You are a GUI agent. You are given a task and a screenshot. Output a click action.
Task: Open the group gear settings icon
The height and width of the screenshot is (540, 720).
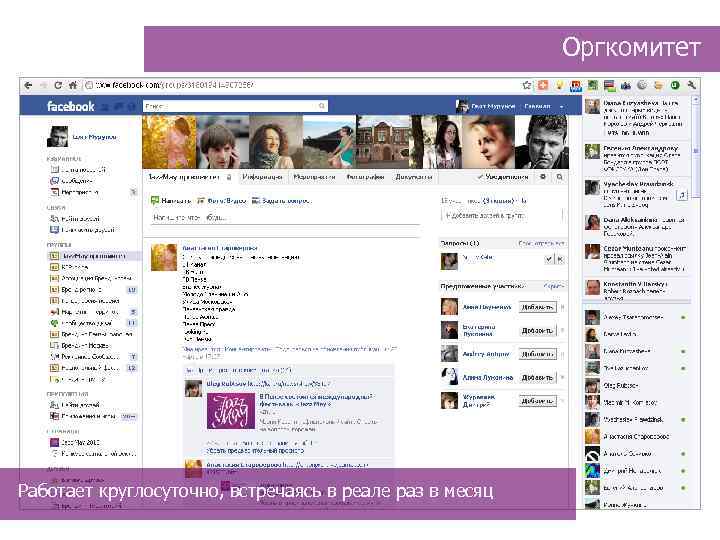click(543, 177)
